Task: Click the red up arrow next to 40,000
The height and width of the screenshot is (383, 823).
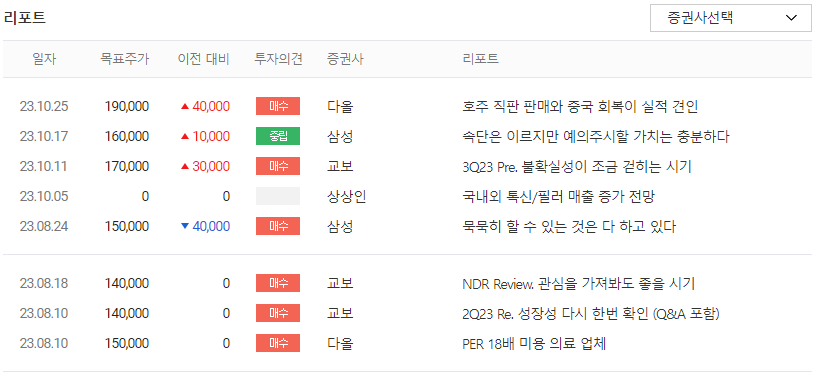Action: pyautogui.click(x=184, y=107)
